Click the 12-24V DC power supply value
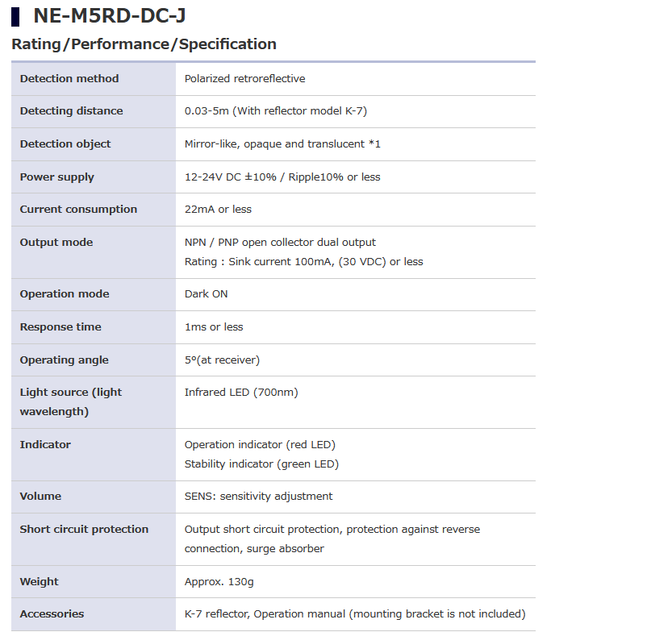The height and width of the screenshot is (632, 672). pyautogui.click(x=282, y=177)
